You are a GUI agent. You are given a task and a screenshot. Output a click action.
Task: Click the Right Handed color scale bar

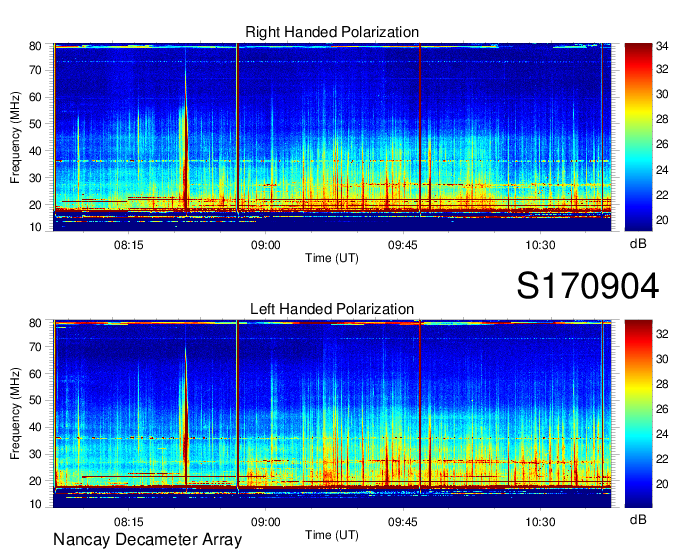coord(638,137)
